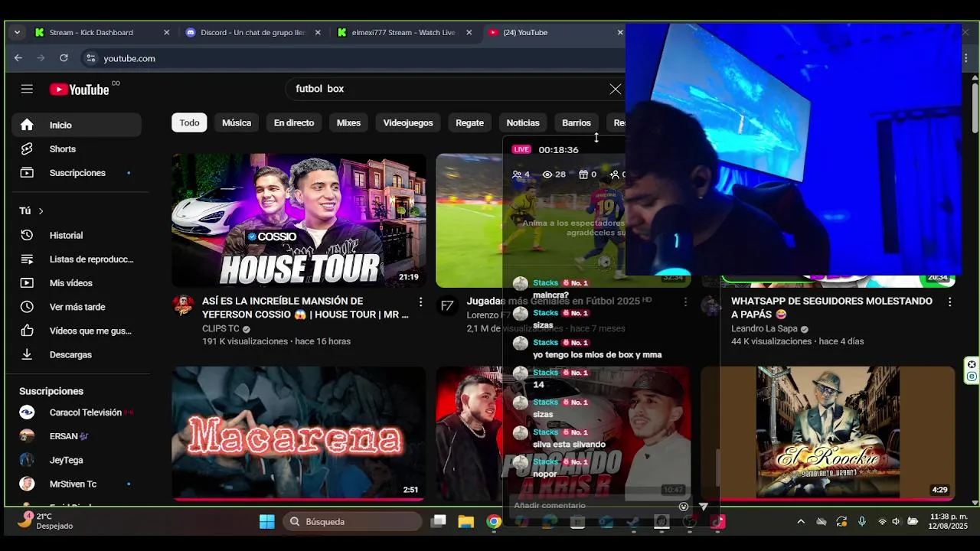
Task: Close the (24) YouTube tab
Action: tap(620, 32)
